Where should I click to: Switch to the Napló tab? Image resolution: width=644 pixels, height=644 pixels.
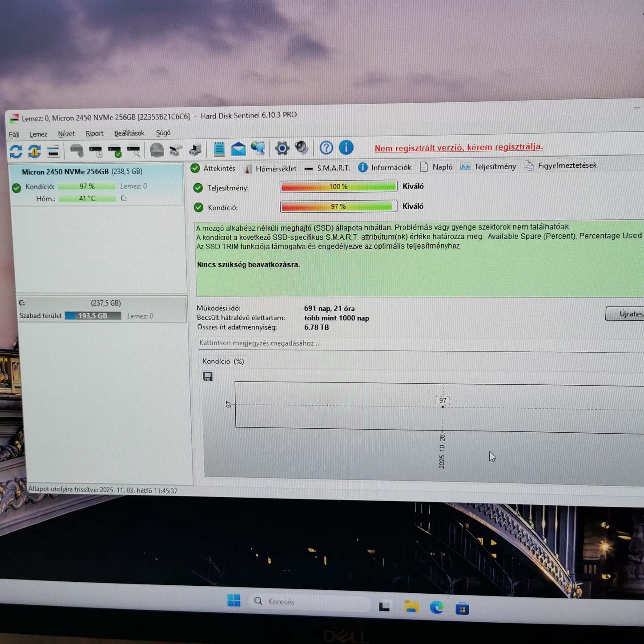pos(436,167)
